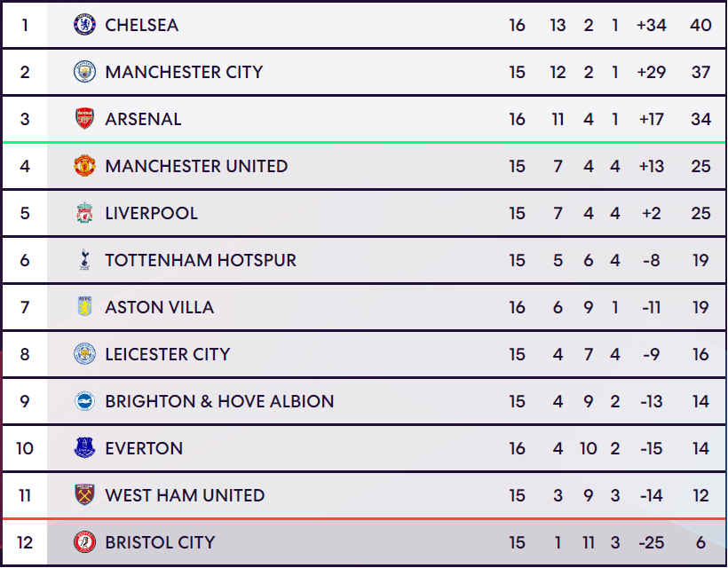Screen dimensions: 728x568
Task: Click Chelsea's 40 points value
Action: (700, 25)
